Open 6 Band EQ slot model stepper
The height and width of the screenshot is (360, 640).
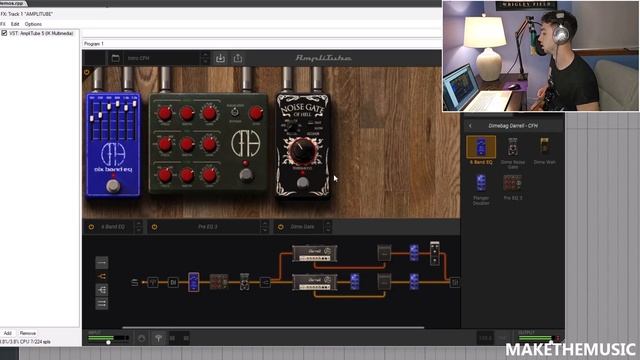pyautogui.click(x=138, y=227)
